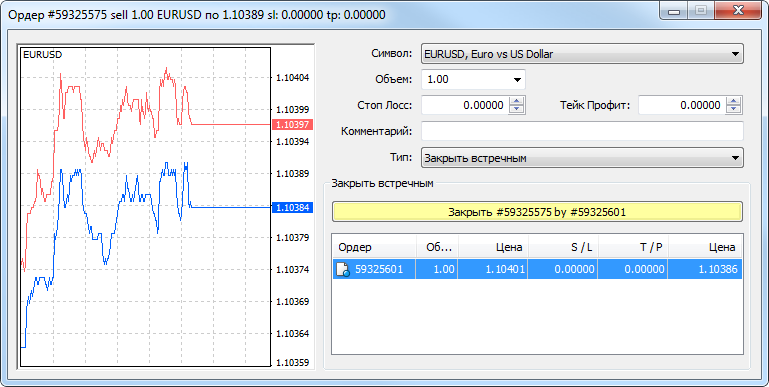The image size is (769, 387).
Task: Decrease Стоп Лосс with down arrow
Action: pos(516,109)
